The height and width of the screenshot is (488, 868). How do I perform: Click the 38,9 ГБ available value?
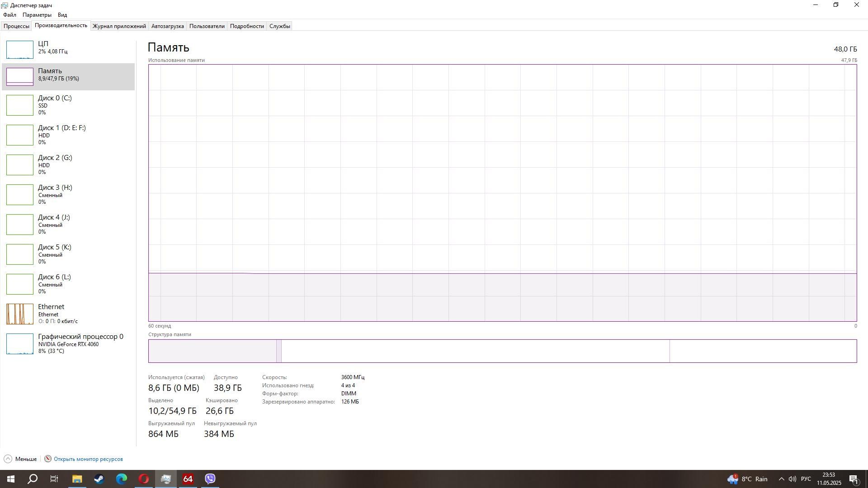point(228,388)
